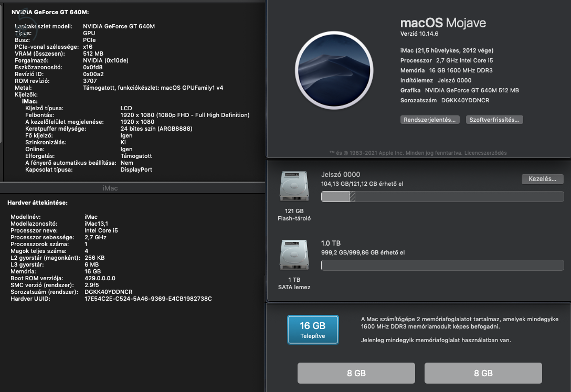Screen dimensions: 571x392
Task: Select the 121 GB Flash-tároló drive icon
Action: [x=294, y=187]
